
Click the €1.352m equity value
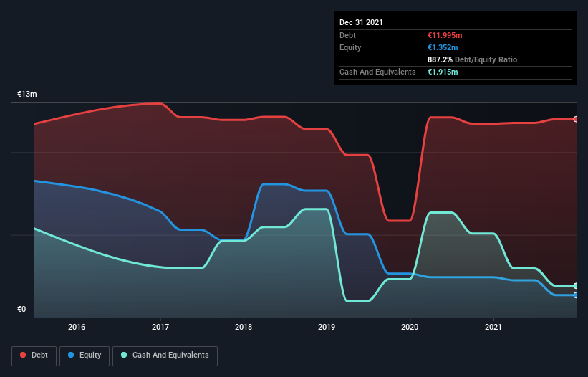click(443, 47)
